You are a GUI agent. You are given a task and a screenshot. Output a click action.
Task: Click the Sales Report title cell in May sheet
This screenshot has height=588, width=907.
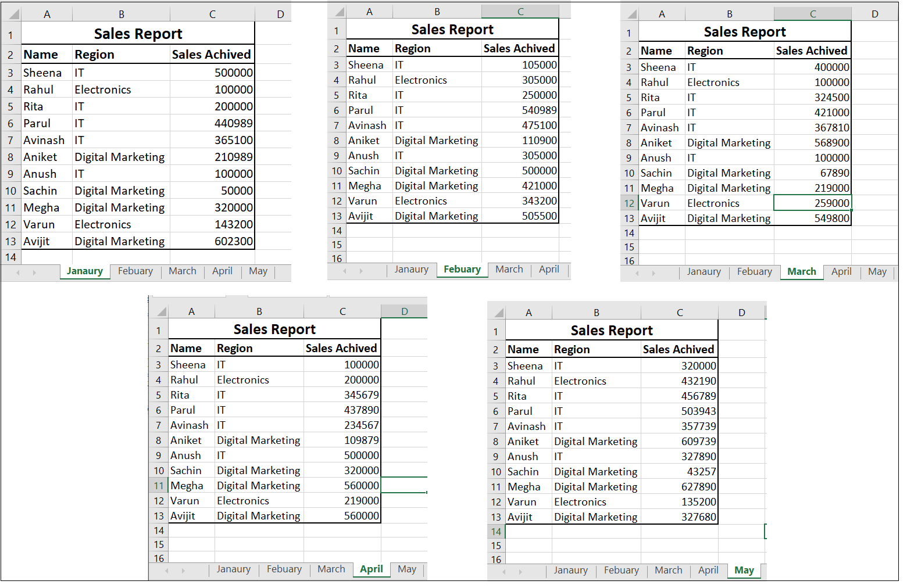(612, 330)
